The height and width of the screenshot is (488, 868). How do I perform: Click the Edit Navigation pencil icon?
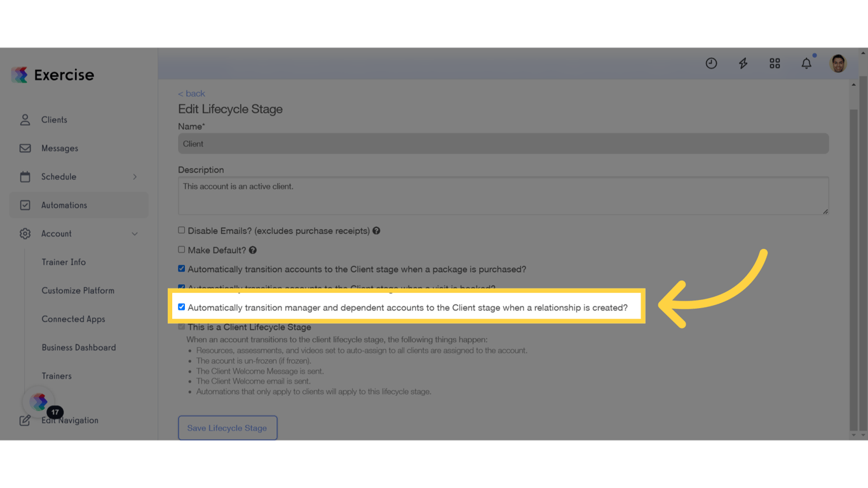25,420
